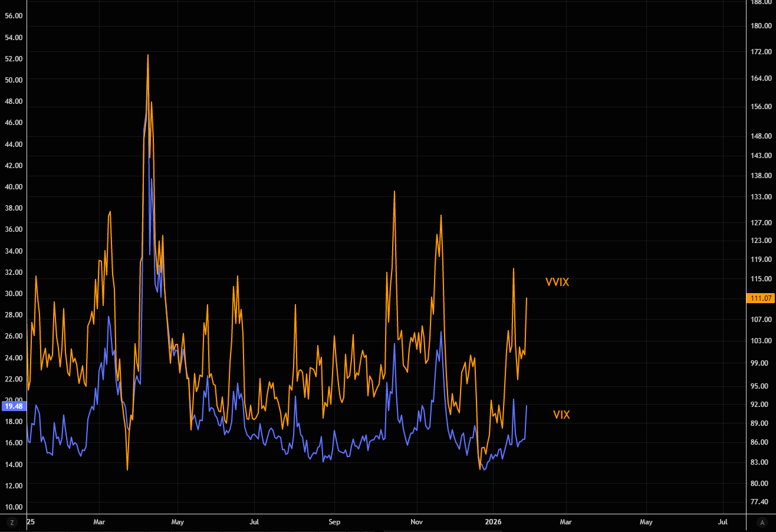Click the 164.00 value on right scale
This screenshot has width=776, height=532.
point(761,78)
